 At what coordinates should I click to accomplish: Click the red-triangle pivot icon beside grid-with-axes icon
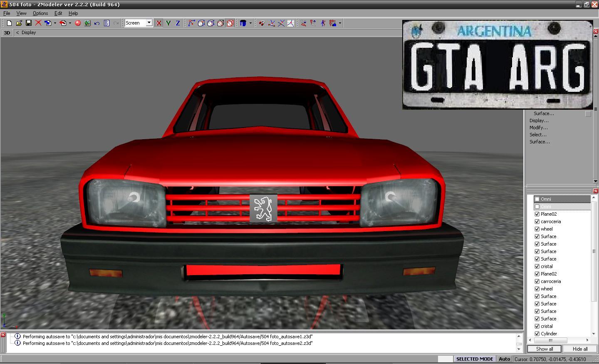coord(304,23)
